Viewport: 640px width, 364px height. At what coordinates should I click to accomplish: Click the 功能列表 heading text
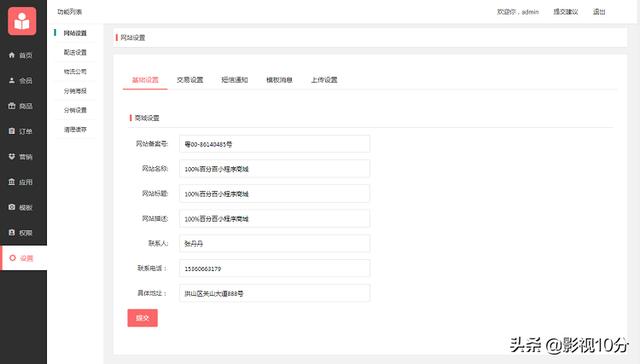pos(70,12)
